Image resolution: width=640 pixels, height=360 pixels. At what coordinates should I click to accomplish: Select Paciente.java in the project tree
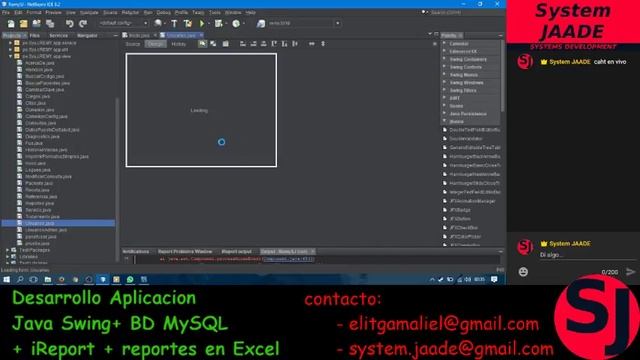[x=39, y=183]
